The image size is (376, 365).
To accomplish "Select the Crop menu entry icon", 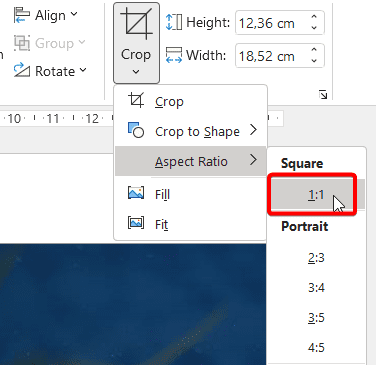I will tap(136, 100).
